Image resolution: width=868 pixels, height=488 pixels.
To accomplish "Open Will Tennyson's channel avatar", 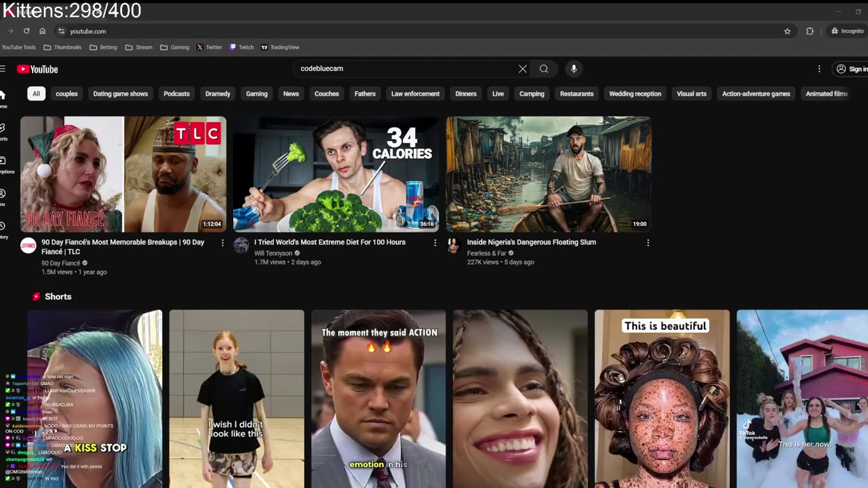I will [241, 245].
